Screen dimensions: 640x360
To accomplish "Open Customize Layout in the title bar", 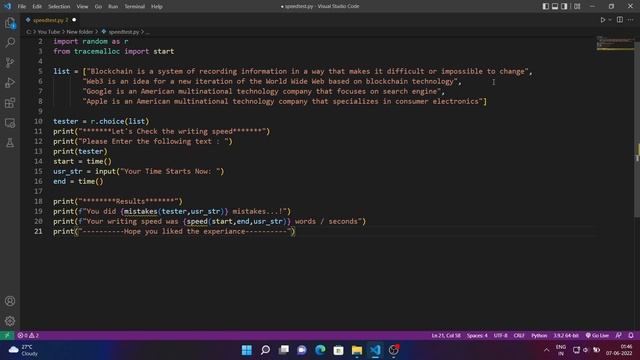I will click(x=577, y=6).
